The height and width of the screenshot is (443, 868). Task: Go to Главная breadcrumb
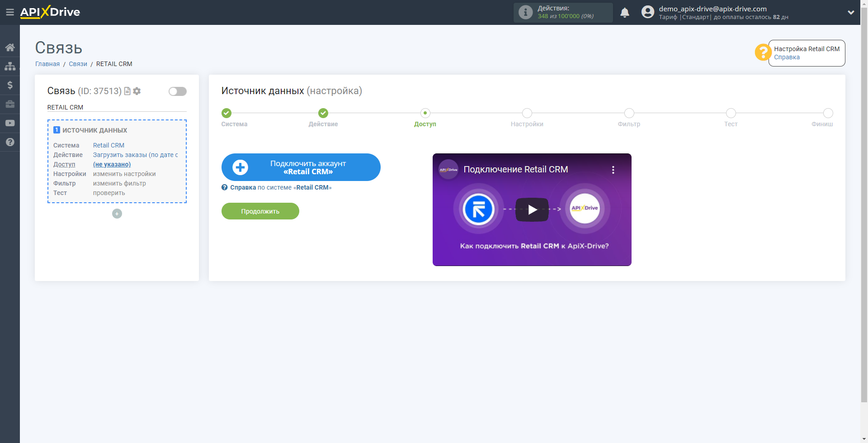[47, 64]
